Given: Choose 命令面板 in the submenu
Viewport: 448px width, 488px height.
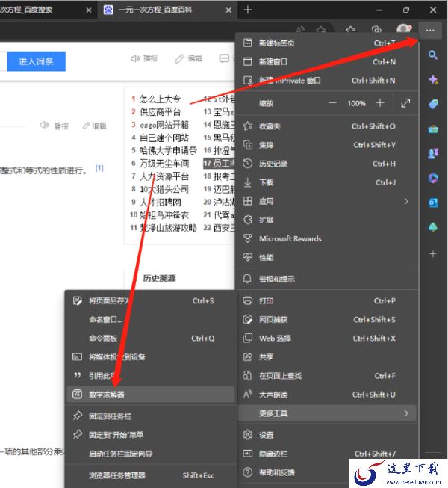Looking at the screenshot, I should 151,338.
